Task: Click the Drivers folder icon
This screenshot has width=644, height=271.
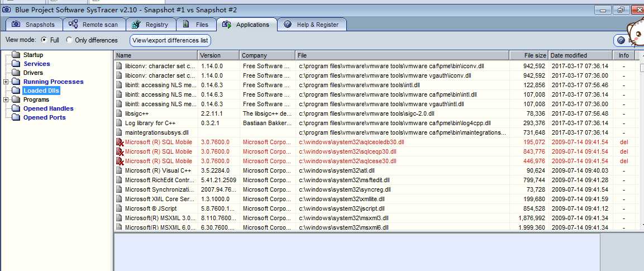Action: [16, 73]
